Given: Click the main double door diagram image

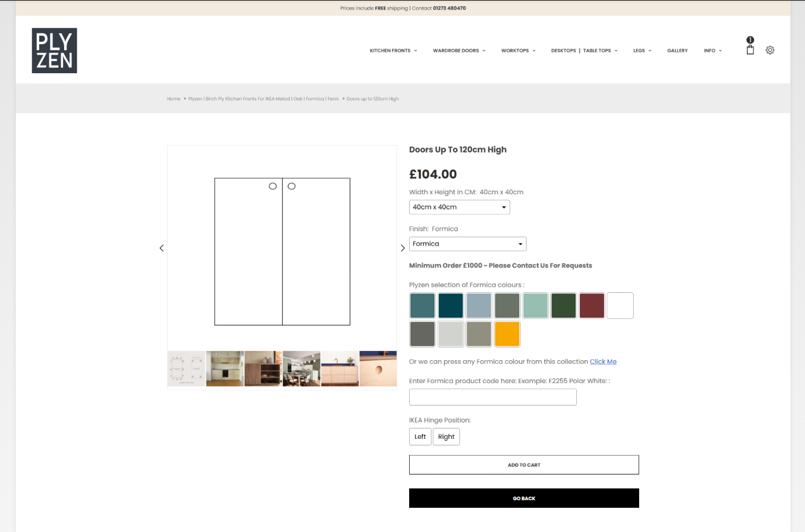Looking at the screenshot, I should coord(282,251).
